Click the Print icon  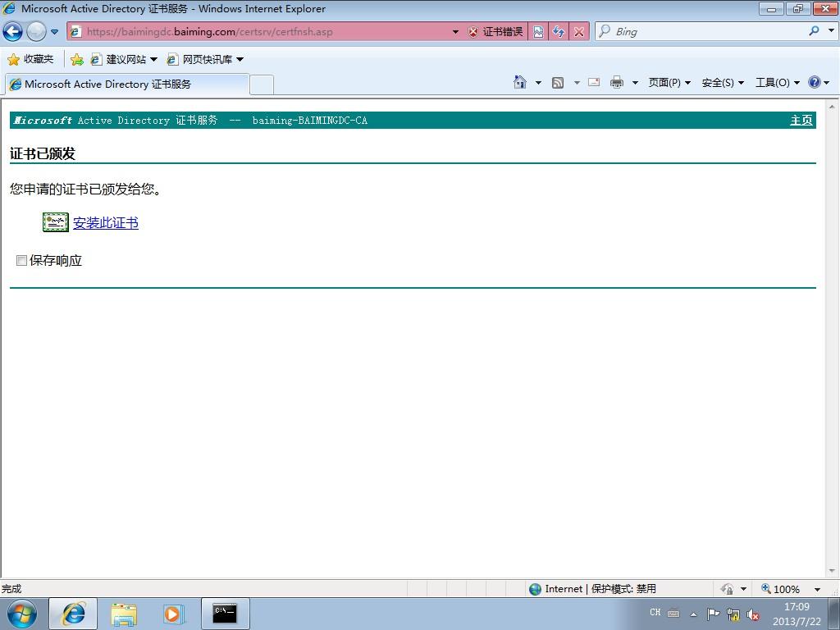617,82
